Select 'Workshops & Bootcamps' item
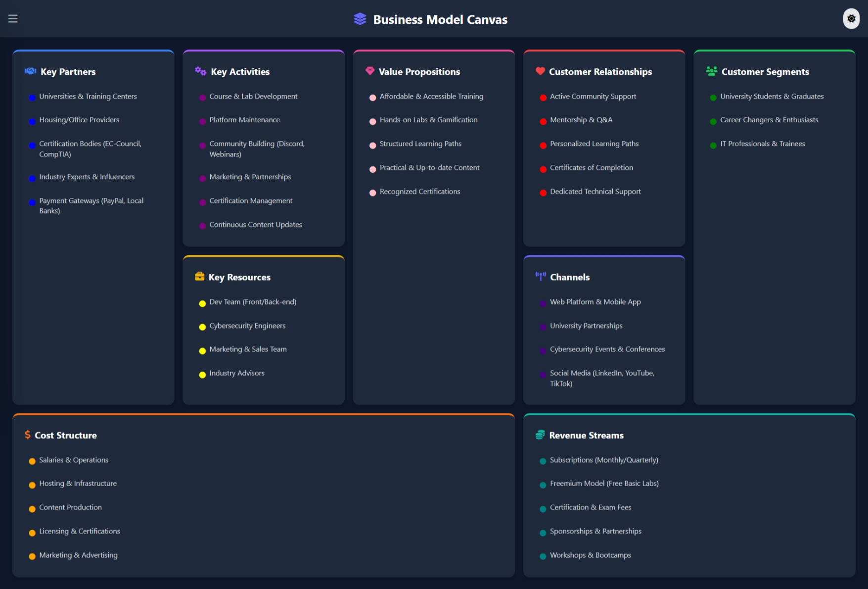The image size is (868, 589). pyautogui.click(x=590, y=555)
